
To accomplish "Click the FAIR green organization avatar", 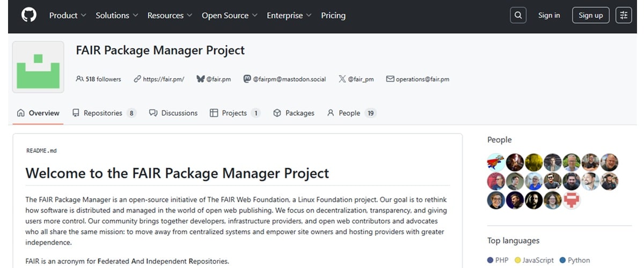I will [38, 67].
